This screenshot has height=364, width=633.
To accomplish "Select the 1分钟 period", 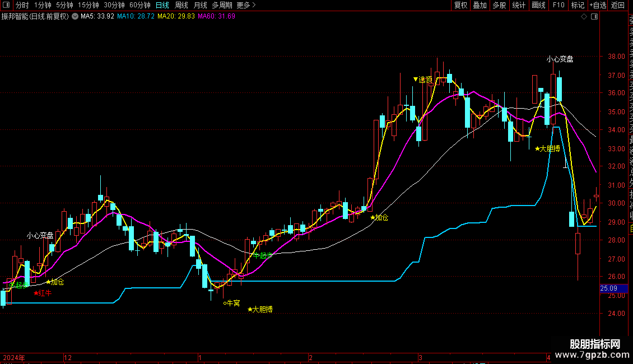I will tap(43, 5).
